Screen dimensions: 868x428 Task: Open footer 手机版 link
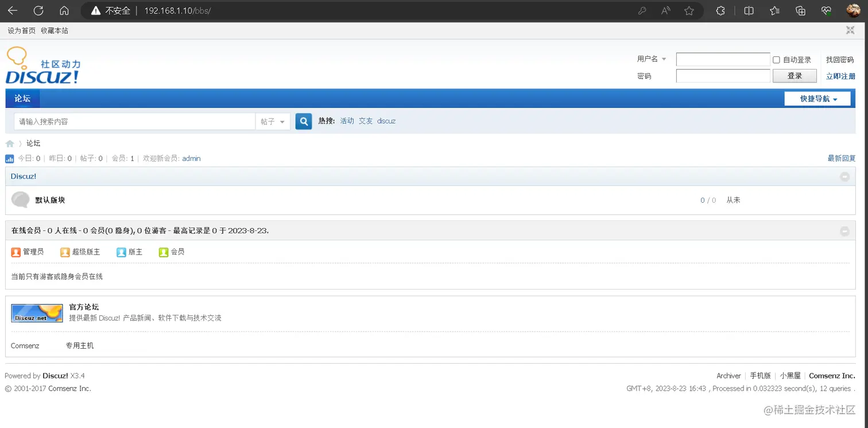[761, 376]
